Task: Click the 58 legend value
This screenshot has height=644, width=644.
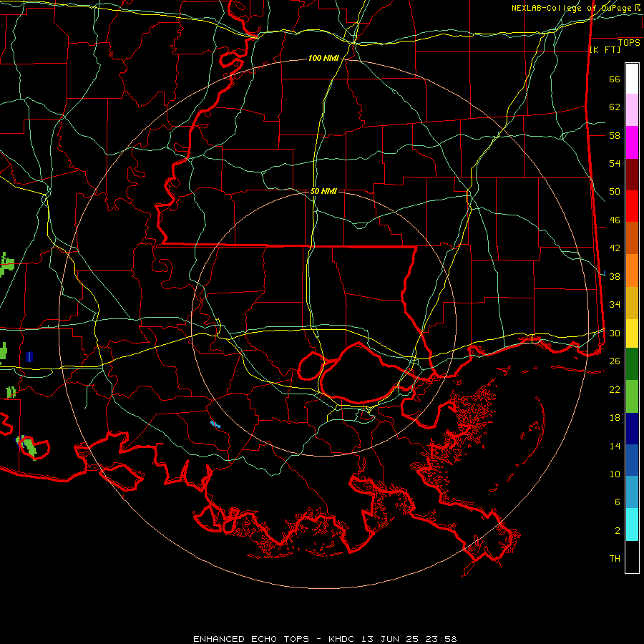Action: click(x=615, y=135)
